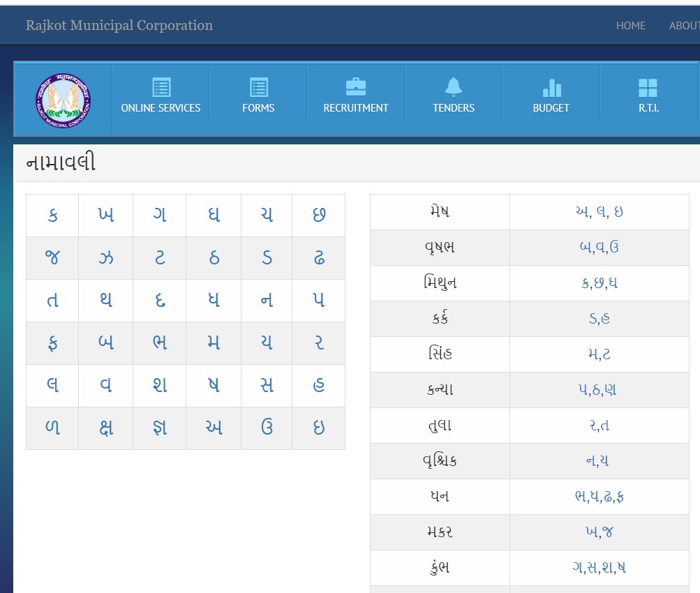Choose letter હ in alphabet grid
This screenshot has height=593, width=700.
(x=319, y=384)
